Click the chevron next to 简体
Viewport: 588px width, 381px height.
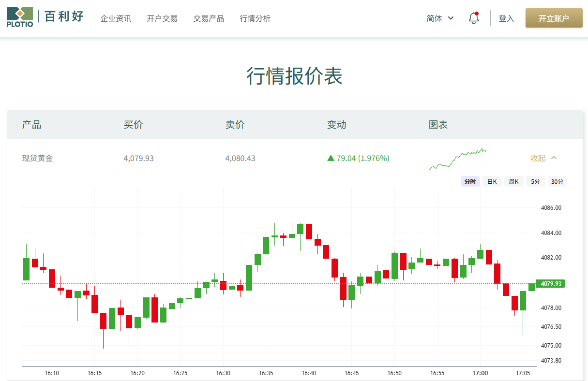[451, 18]
